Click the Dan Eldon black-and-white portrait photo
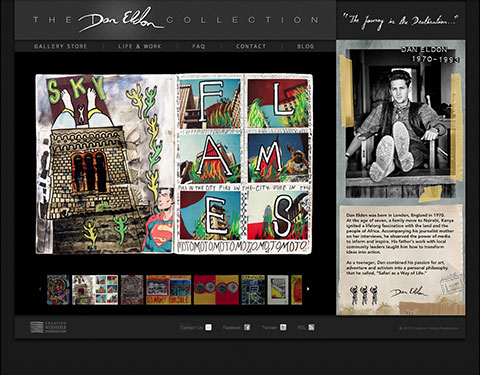480x375 pixels. click(x=400, y=123)
